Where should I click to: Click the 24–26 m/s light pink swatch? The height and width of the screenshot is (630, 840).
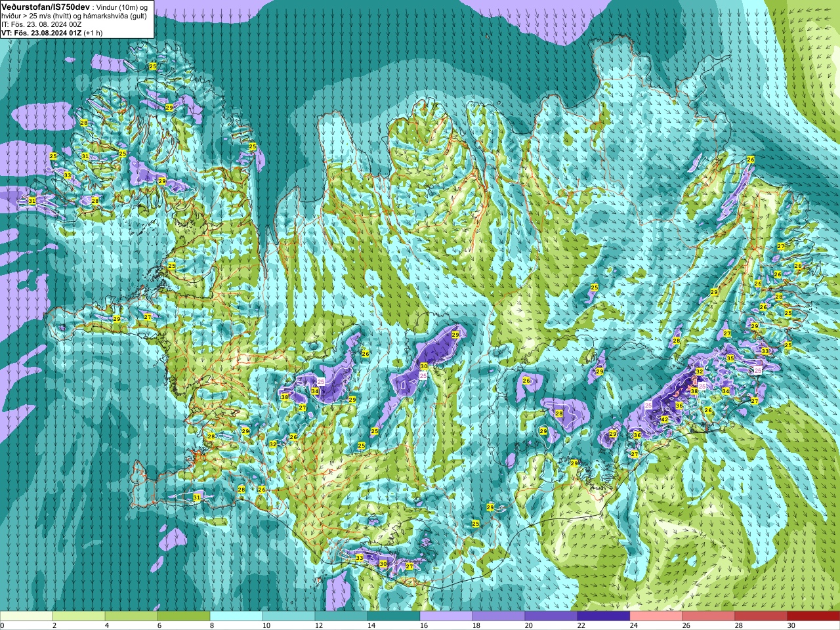(656, 616)
